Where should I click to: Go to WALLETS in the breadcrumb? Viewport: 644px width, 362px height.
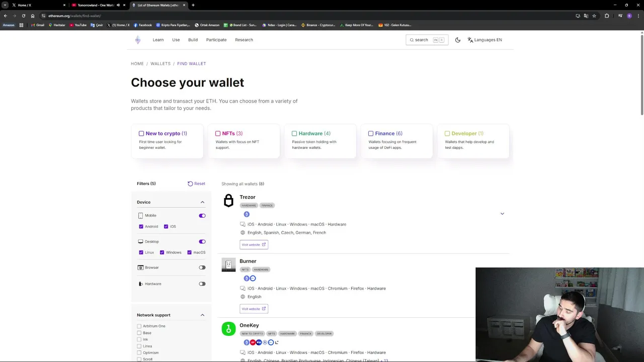(160, 64)
